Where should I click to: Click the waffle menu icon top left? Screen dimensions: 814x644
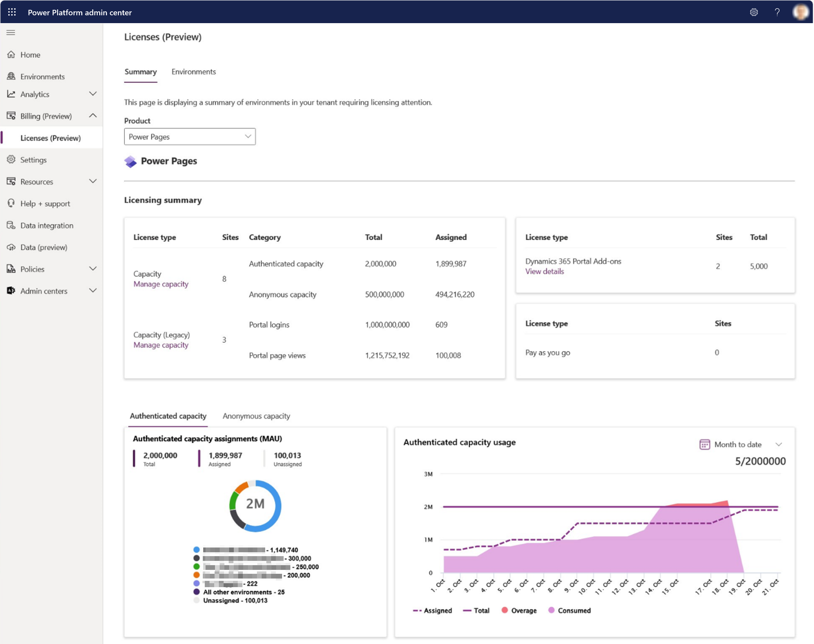[x=12, y=11]
